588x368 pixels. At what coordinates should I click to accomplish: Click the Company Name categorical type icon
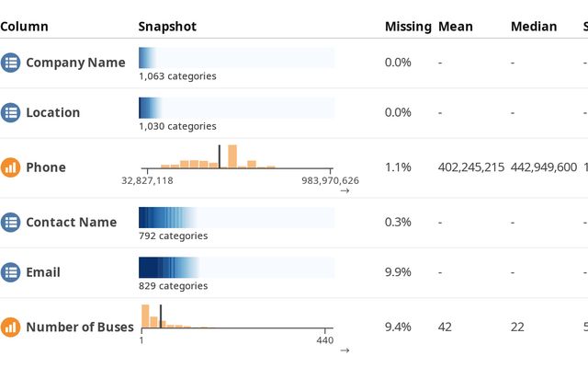[x=10, y=63]
